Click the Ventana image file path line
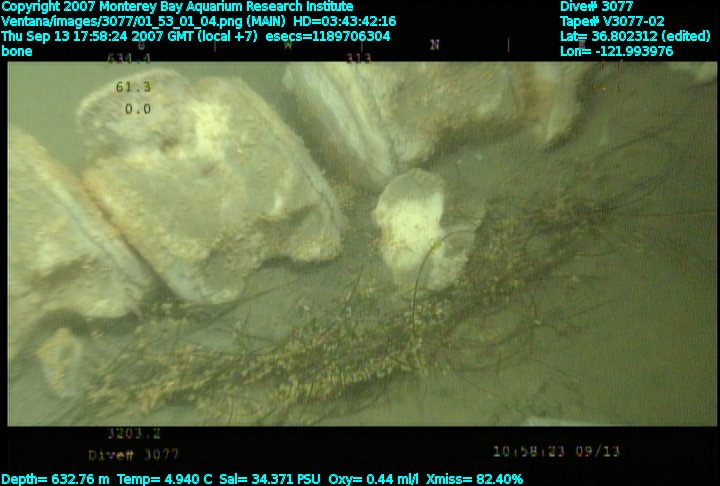The image size is (720, 486). point(199,21)
